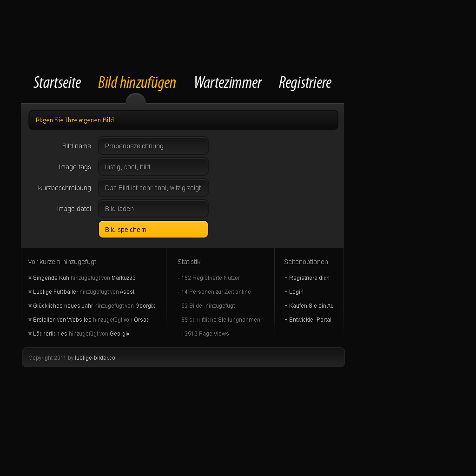Open Glückliches neues Jahr image link
The height and width of the screenshot is (476, 476).
[63, 306]
